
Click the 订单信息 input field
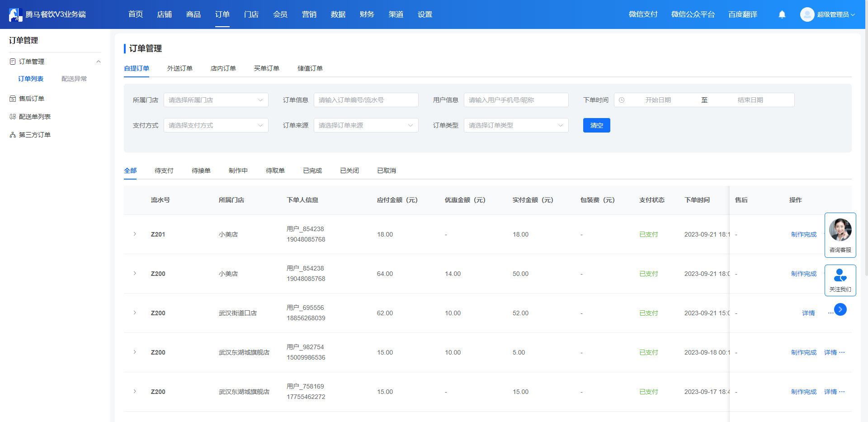366,100
